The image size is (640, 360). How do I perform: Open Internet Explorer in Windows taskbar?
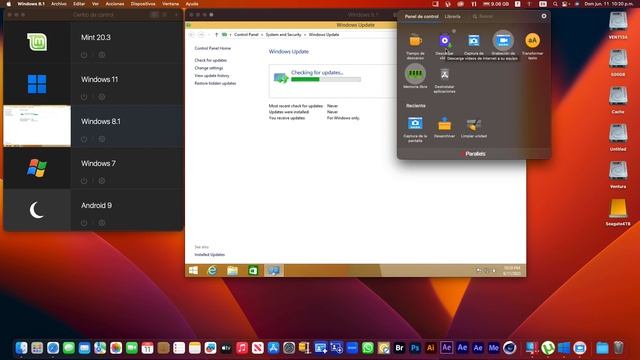point(212,270)
